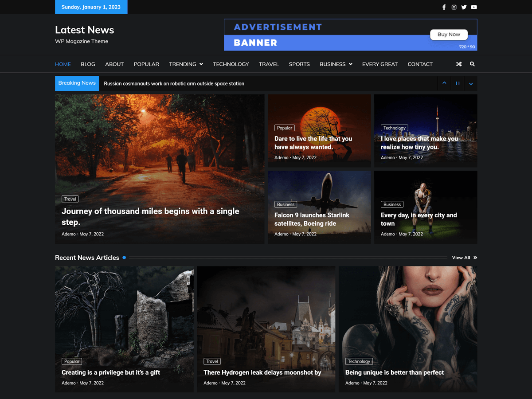Open View All recent news articles

click(461, 257)
